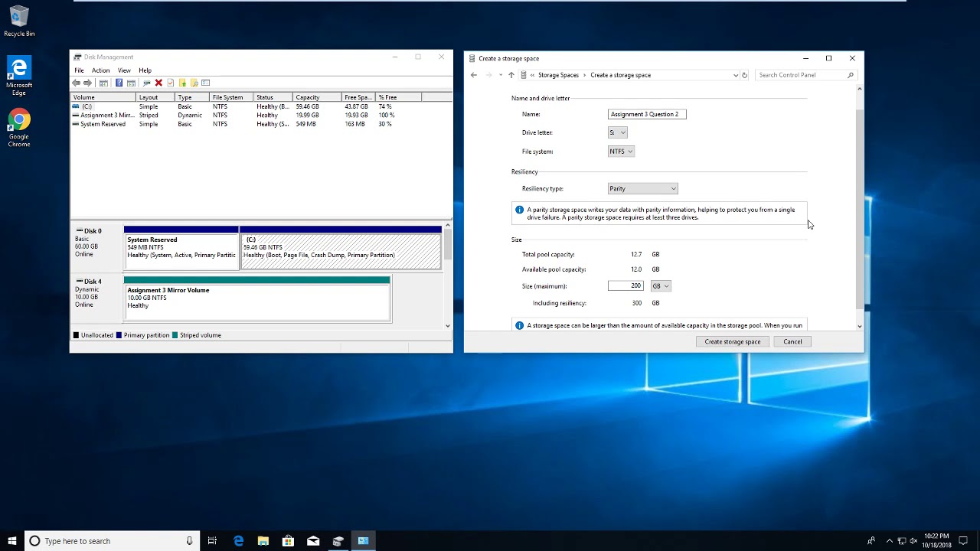This screenshot has width=980, height=551.
Task: Click the Disk 0 label panel
Action: point(96,248)
